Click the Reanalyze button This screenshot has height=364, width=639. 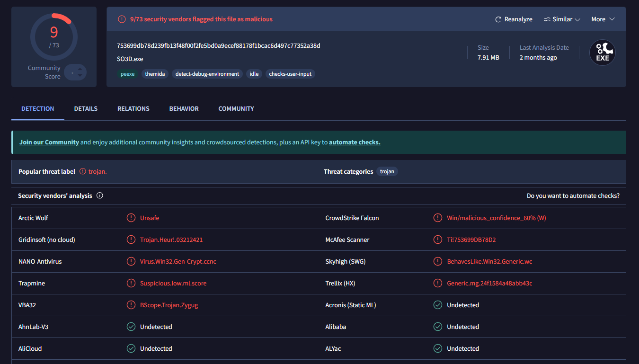coord(514,19)
